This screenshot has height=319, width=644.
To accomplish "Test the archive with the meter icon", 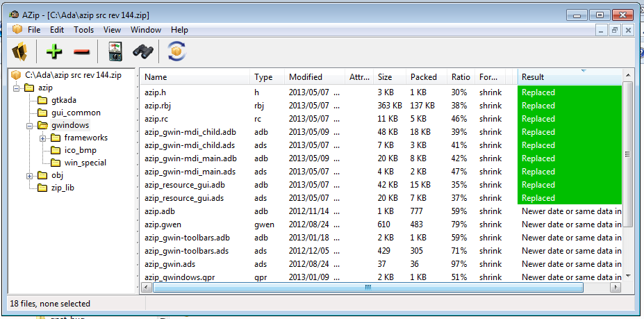I will click(x=115, y=52).
